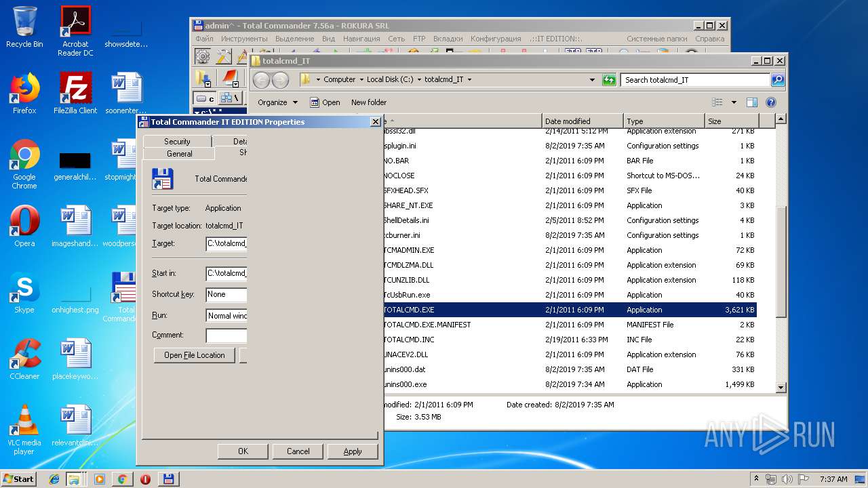Image resolution: width=868 pixels, height=488 pixels.
Task: Switch to the General tab in Properties
Action: click(x=180, y=154)
